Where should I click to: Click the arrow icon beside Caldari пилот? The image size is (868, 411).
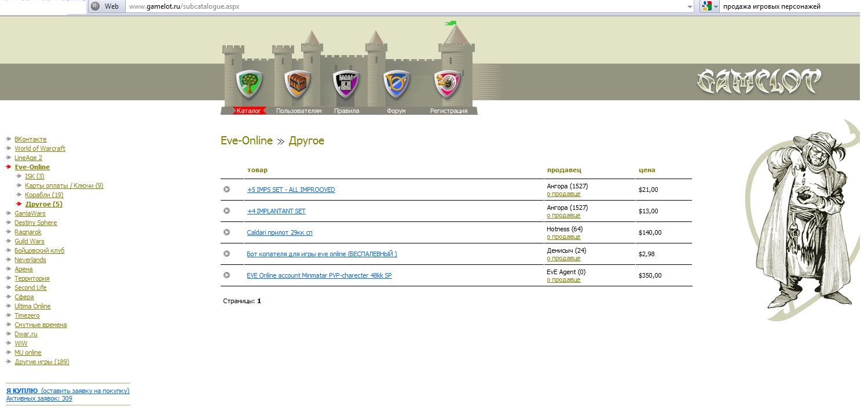coord(226,232)
